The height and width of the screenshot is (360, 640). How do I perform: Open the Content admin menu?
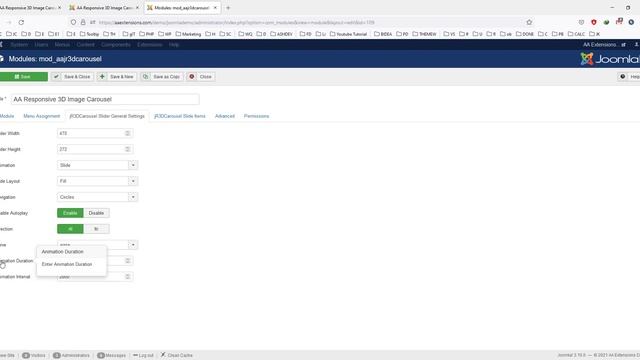tap(85, 44)
